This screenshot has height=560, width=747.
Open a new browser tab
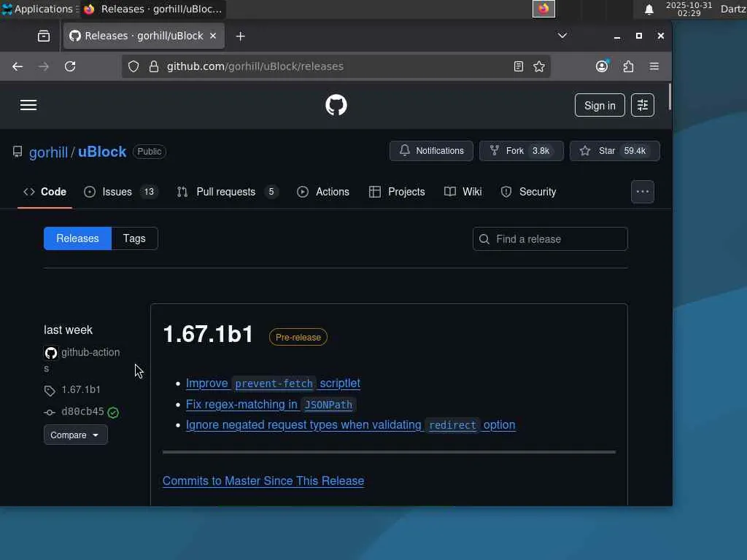[x=241, y=36]
